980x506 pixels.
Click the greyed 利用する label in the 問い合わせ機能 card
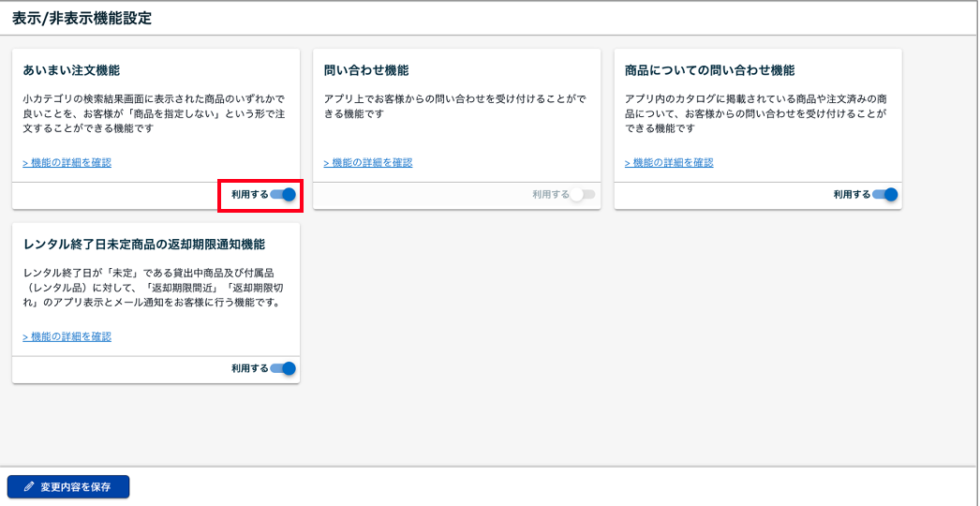coord(550,195)
